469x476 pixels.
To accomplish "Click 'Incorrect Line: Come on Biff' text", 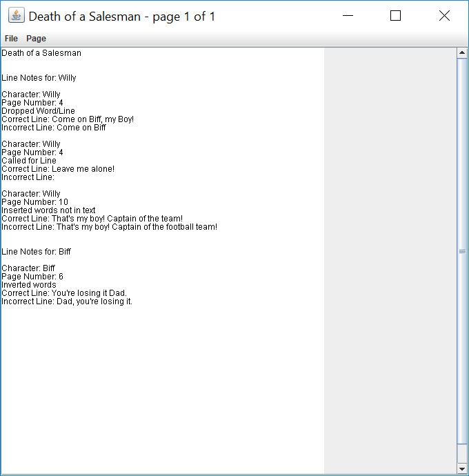I will point(54,128).
